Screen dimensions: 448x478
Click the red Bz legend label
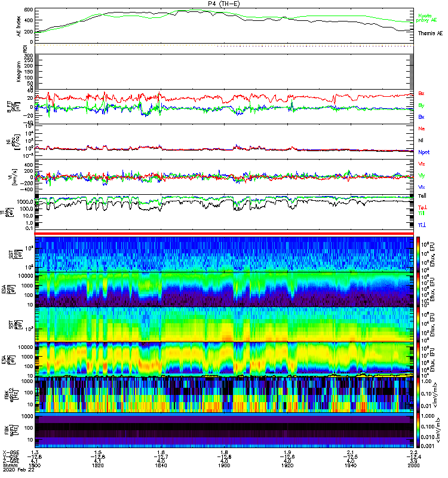(x=421, y=93)
